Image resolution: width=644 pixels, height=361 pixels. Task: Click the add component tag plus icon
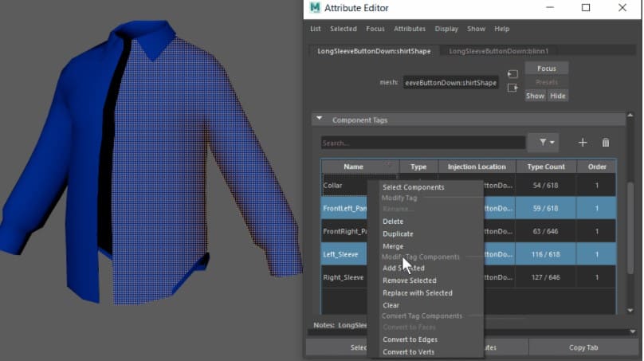pos(583,143)
